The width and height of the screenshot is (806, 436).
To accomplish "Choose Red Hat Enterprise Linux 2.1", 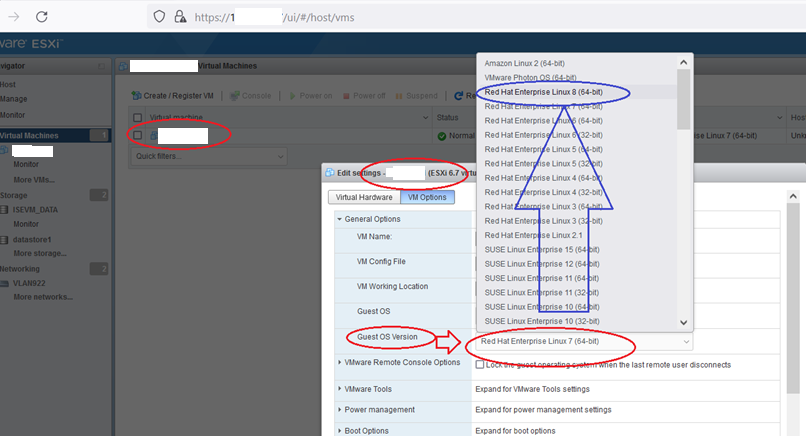I will pos(534,235).
